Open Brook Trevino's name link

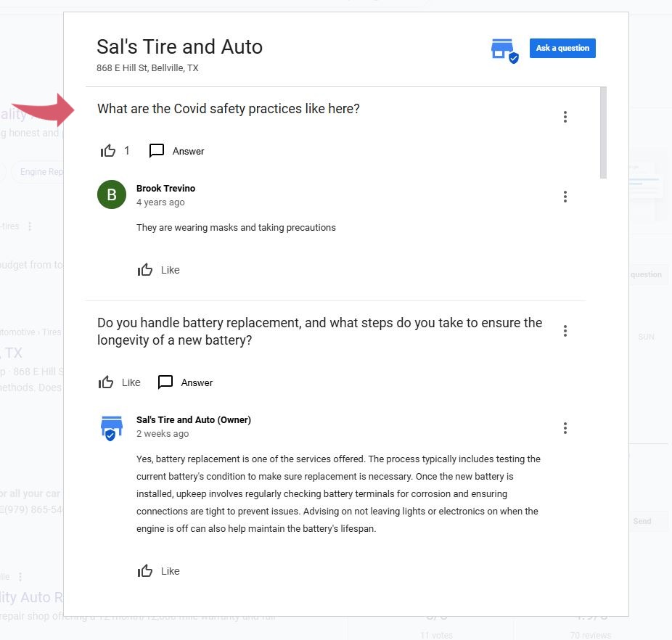point(166,188)
